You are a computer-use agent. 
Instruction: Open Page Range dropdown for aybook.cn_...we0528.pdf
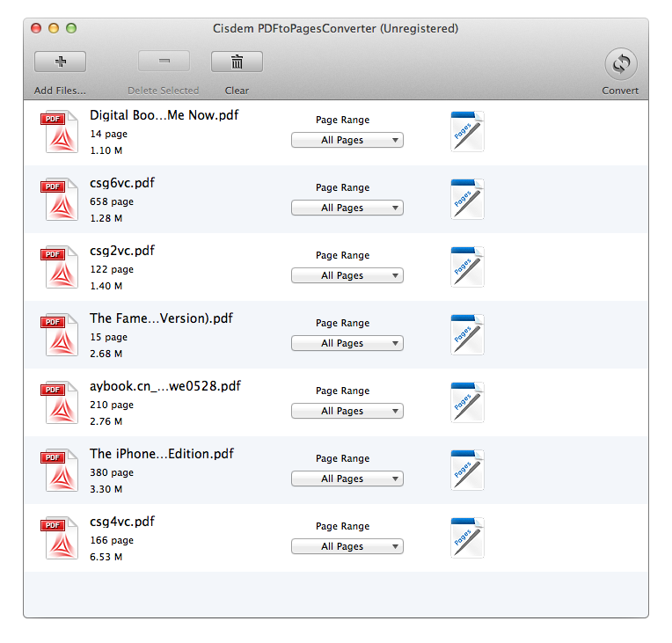[x=347, y=411]
